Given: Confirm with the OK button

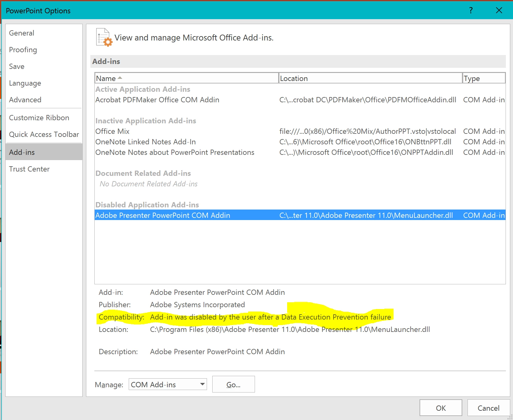Looking at the screenshot, I should [441, 408].
